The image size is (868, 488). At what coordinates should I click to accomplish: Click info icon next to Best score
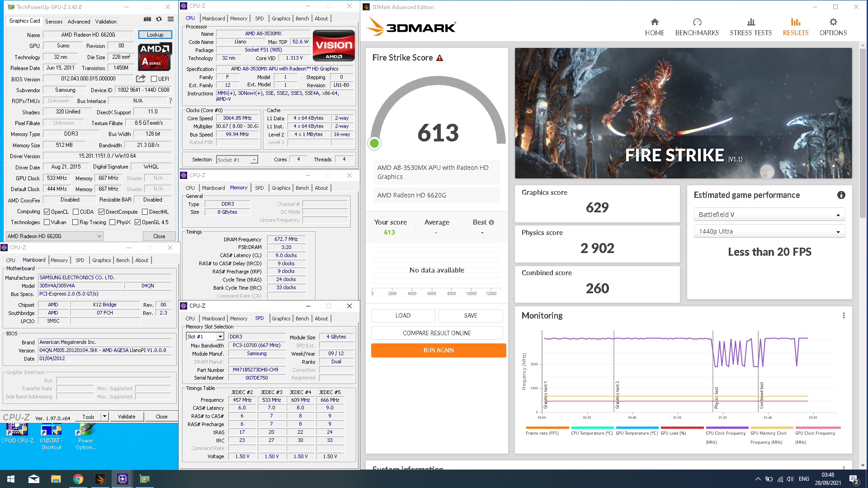coord(491,222)
